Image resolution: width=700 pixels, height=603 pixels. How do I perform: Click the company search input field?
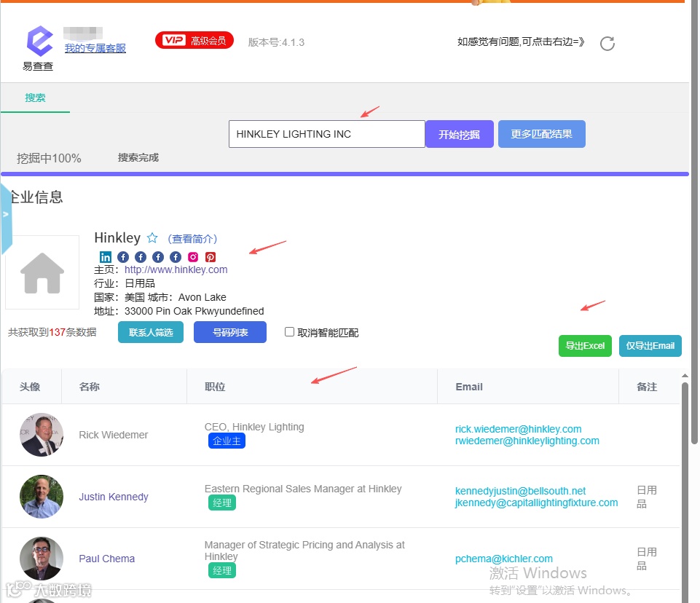point(327,134)
